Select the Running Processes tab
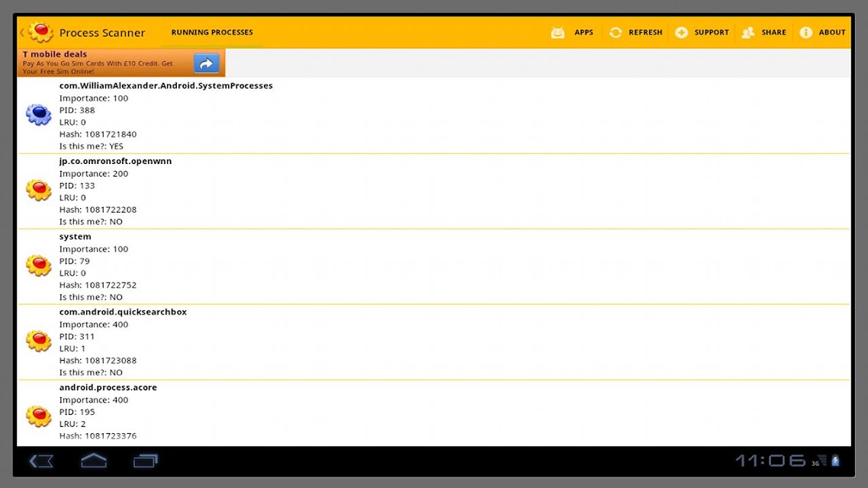 click(212, 33)
